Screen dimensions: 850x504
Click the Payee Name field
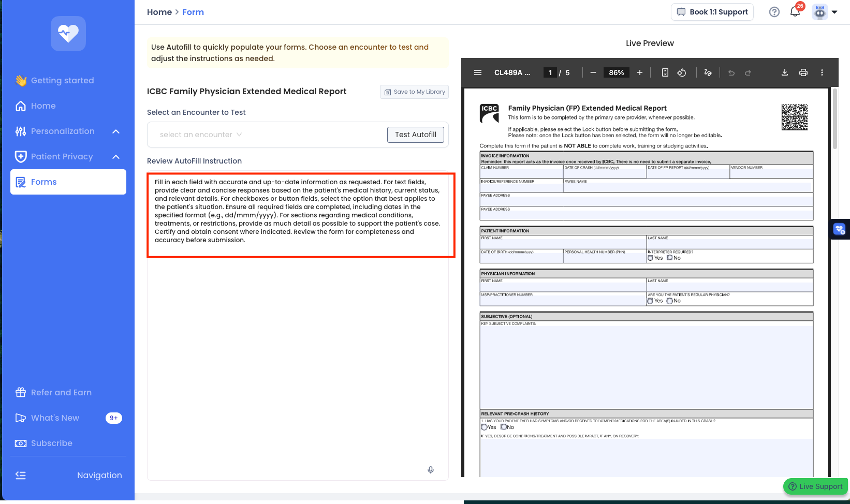687,187
